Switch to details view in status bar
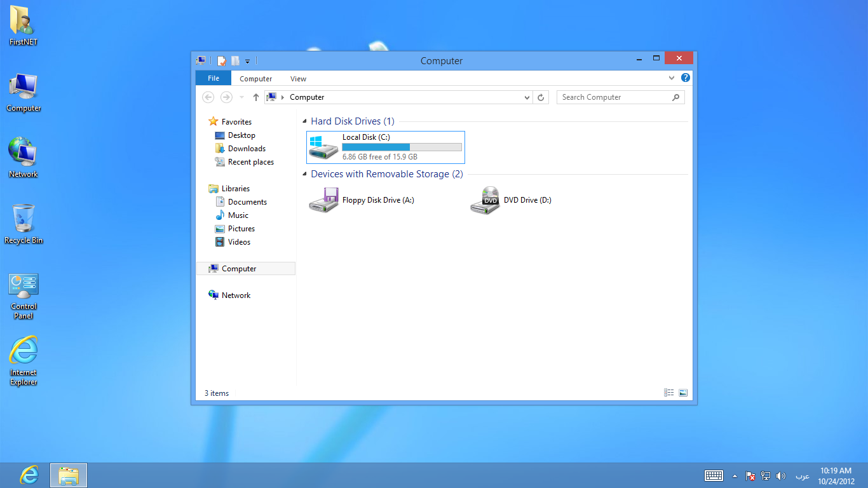Screen dimensions: 868x488 tap(668, 393)
